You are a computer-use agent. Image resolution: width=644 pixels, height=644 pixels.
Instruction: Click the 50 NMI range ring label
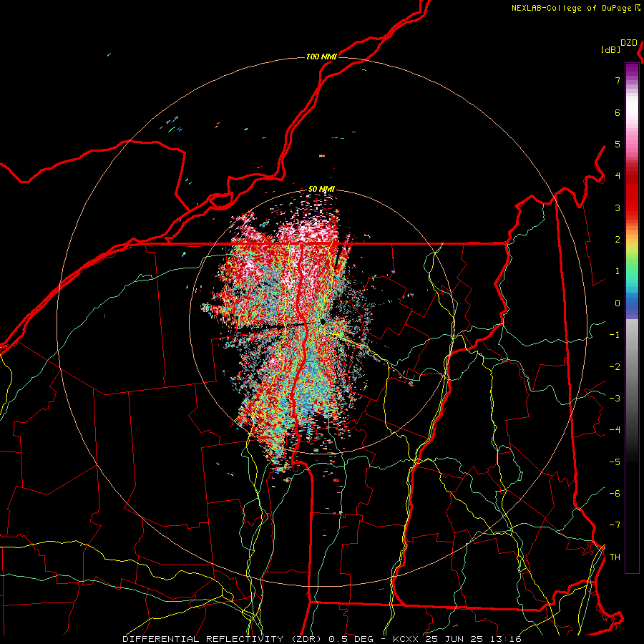(321, 189)
